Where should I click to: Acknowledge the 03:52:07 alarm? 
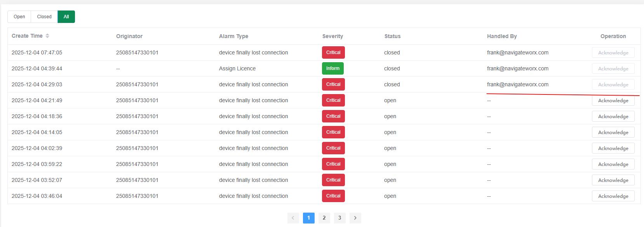tap(613, 180)
